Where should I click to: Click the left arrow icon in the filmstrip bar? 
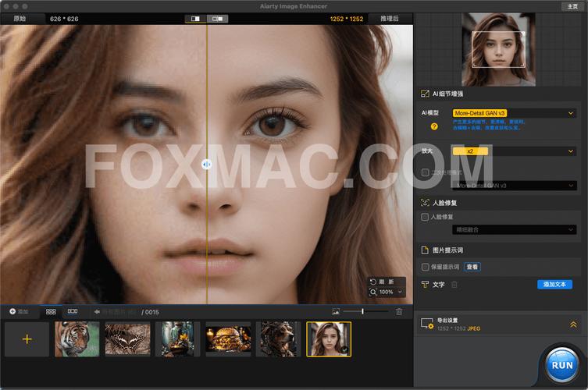tap(97, 312)
